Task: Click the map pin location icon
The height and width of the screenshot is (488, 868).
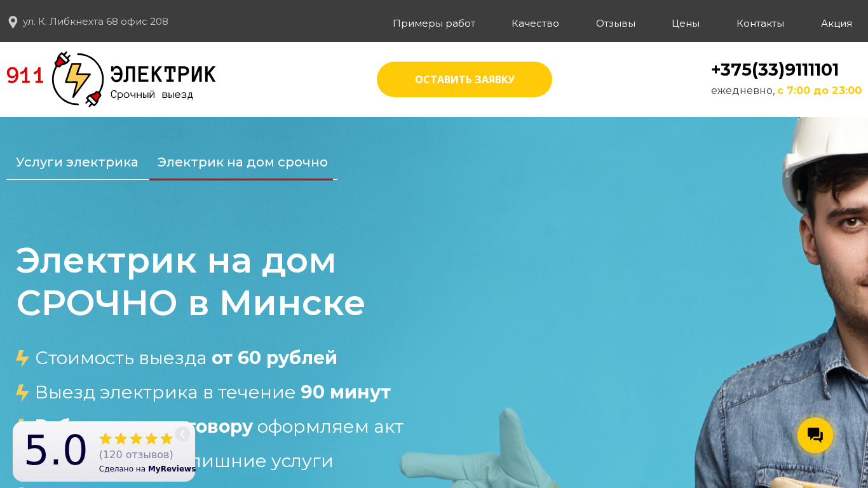Action: click(x=13, y=22)
